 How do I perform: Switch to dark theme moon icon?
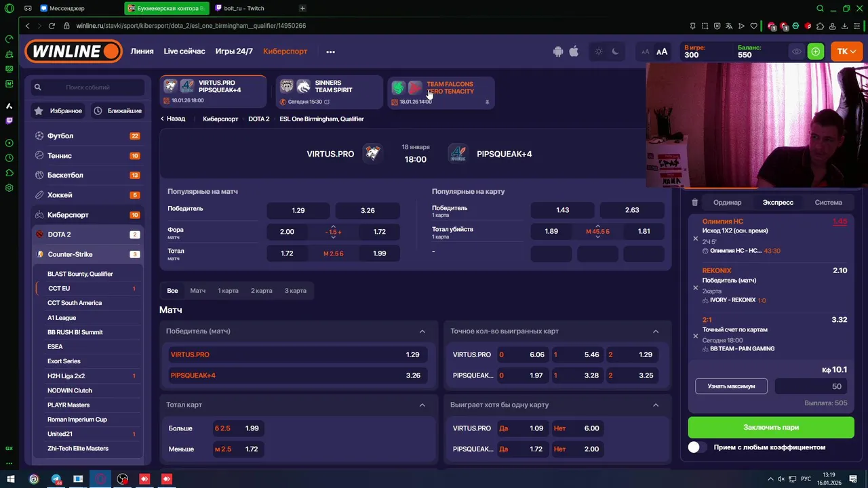point(615,52)
